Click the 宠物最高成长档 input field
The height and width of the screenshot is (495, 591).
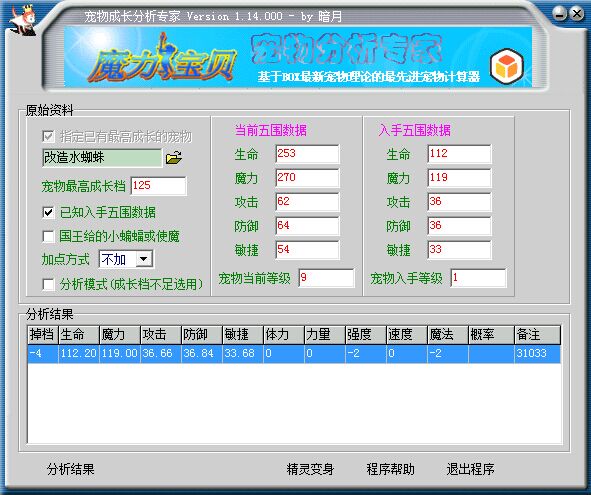pyautogui.click(x=158, y=185)
